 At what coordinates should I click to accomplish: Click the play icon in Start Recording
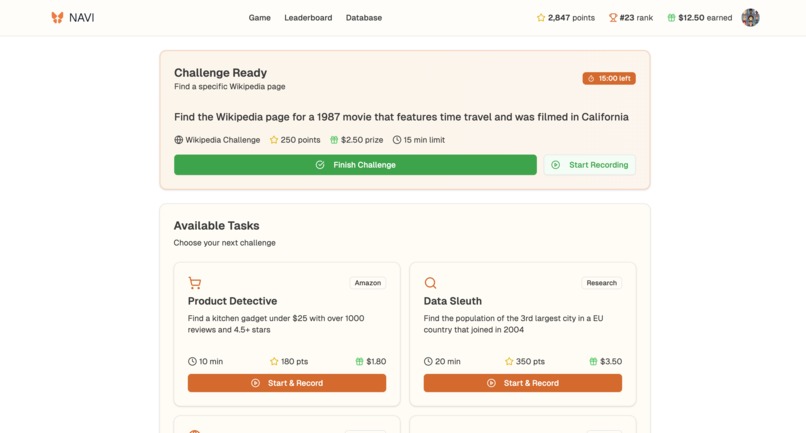556,165
